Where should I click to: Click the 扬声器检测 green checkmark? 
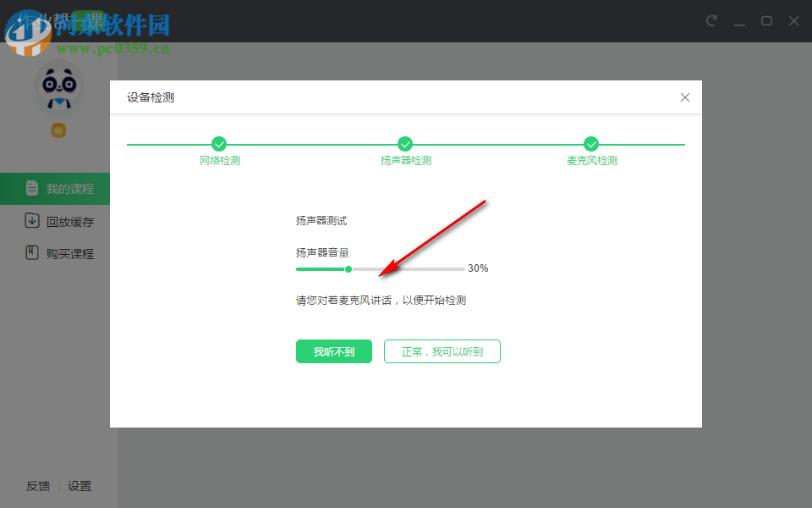[405, 144]
